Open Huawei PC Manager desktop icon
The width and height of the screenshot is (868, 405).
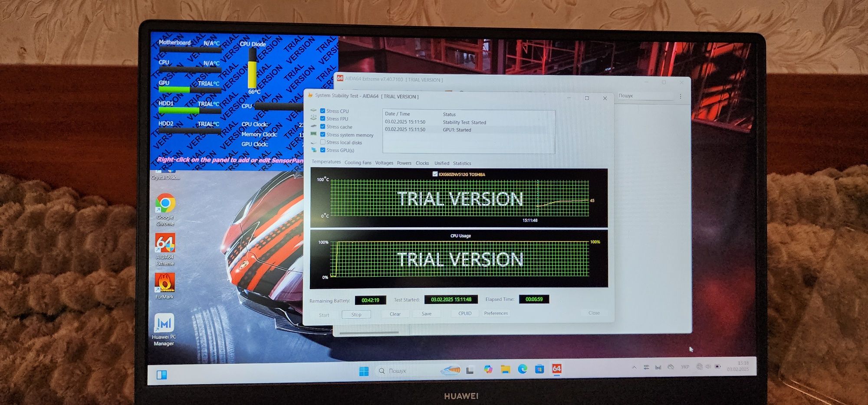point(164,330)
